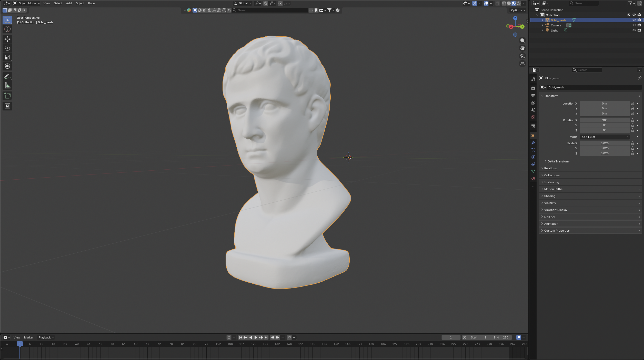Screen dimensions: 644x360
Task: Open the Material Properties tab
Action: click(x=533, y=179)
